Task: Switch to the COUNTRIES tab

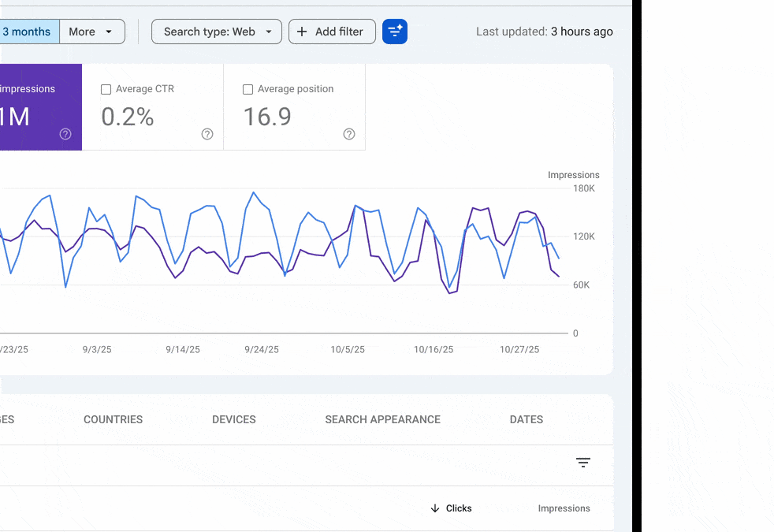Action: 113,419
